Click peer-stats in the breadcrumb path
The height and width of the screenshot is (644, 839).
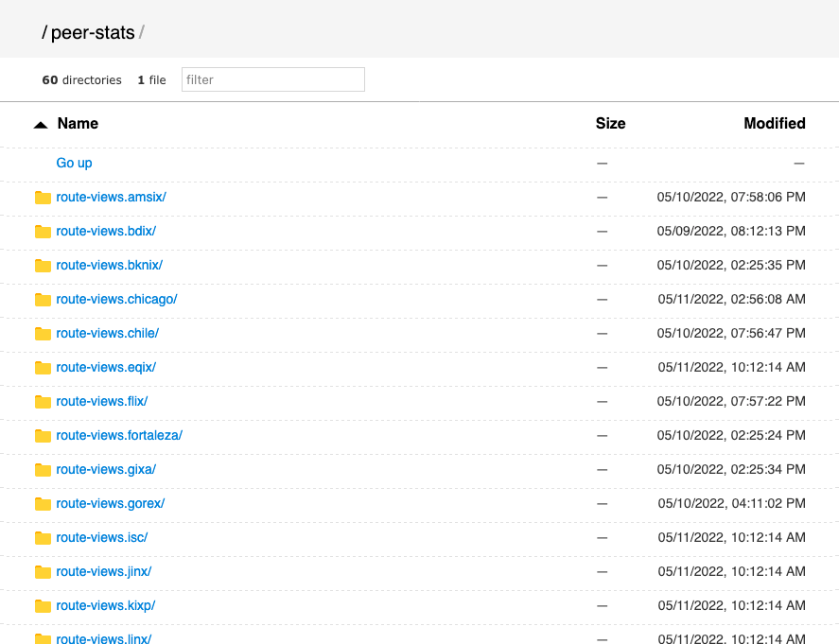pyautogui.click(x=93, y=33)
